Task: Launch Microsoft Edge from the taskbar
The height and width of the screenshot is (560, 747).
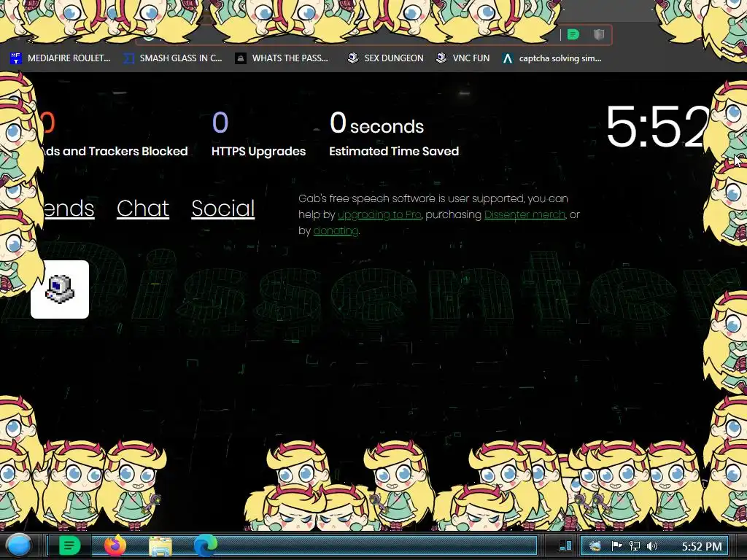Action: 205,545
